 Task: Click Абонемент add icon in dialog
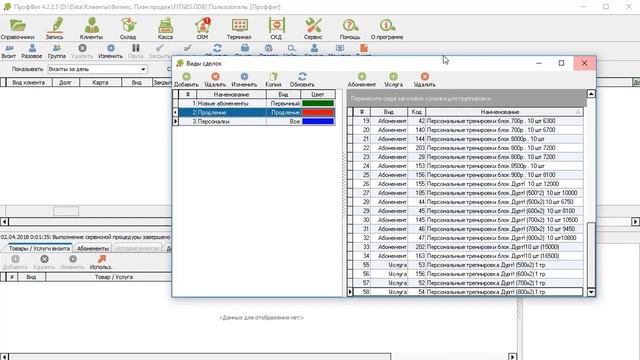[362, 80]
